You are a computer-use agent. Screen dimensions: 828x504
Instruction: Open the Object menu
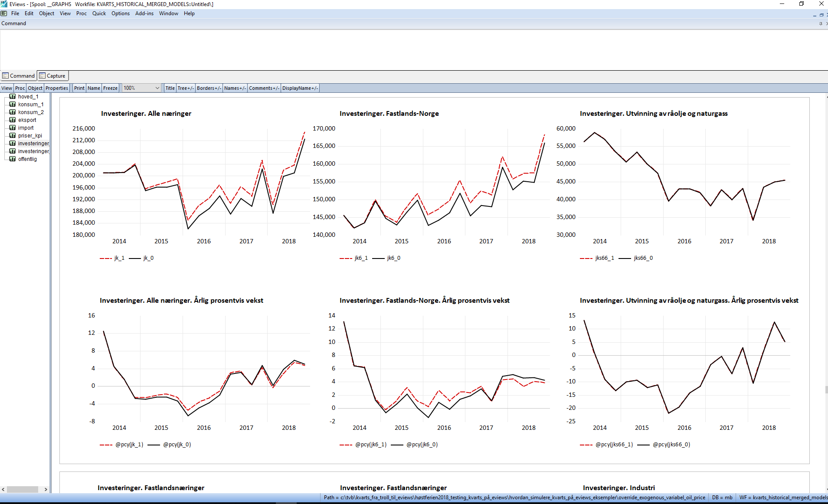click(46, 13)
